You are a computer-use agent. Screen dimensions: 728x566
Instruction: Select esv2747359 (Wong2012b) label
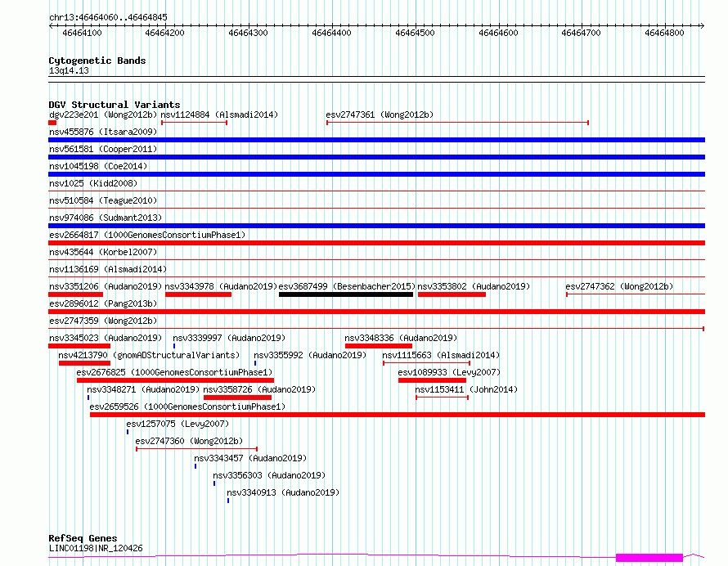103,321
